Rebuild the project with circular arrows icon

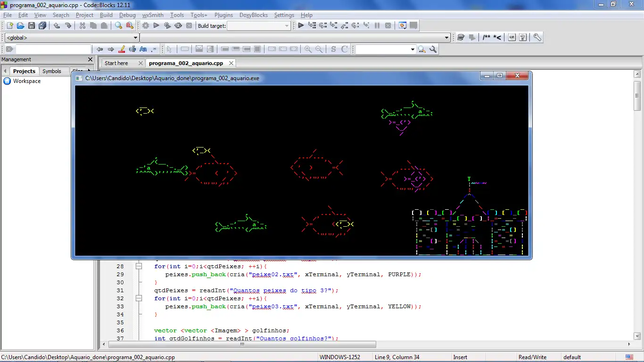pos(178,25)
